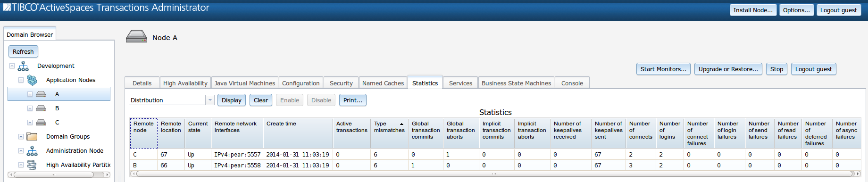Image resolution: width=868 pixels, height=182 pixels.
Task: Click the node A drive icon in tree
Action: pyautogui.click(x=41, y=94)
